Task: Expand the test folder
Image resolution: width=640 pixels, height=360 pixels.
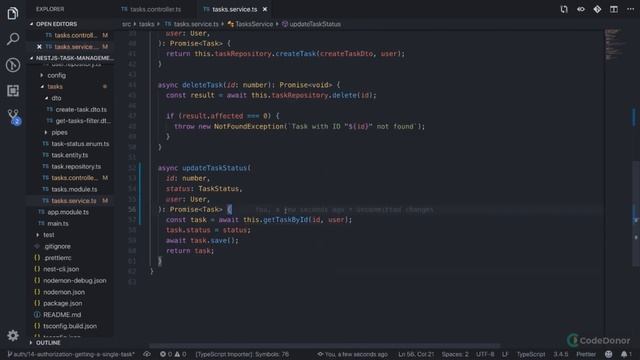Action: click(48, 235)
